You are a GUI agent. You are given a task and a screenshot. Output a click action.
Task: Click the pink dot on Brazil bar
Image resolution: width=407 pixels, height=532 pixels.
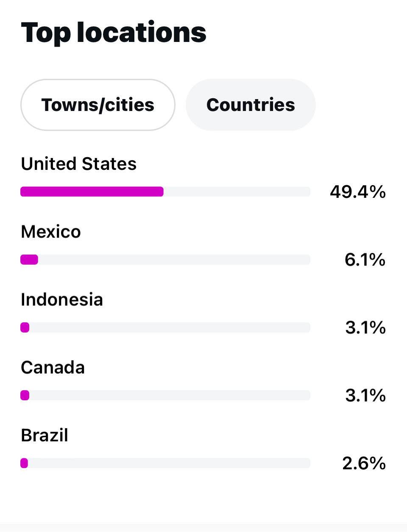[24, 463]
